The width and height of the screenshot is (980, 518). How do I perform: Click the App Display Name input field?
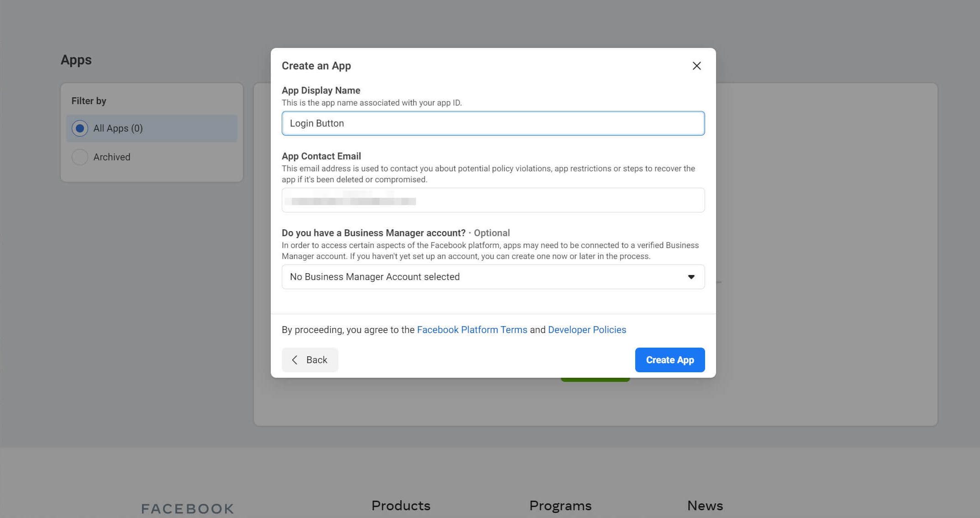coord(493,122)
